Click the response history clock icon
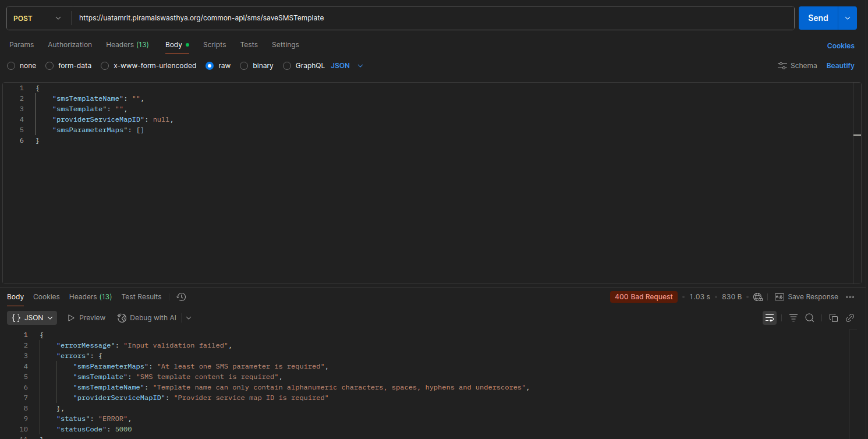Viewport: 868px width, 439px height. 181,297
